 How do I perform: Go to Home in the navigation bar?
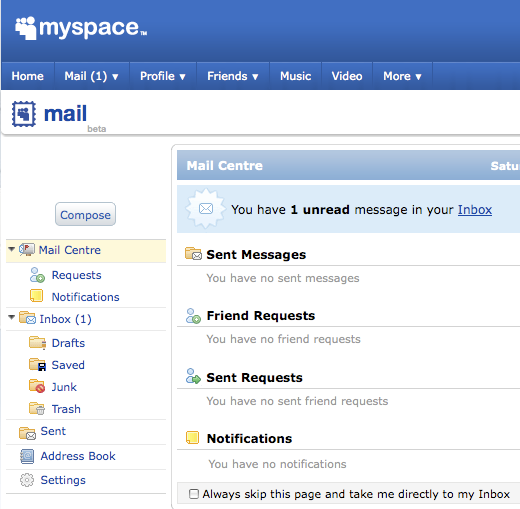[28, 76]
